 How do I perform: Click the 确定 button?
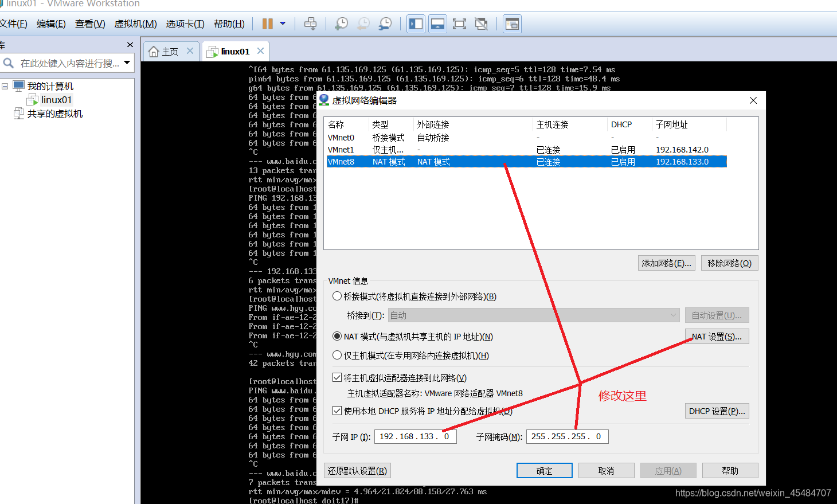(545, 471)
